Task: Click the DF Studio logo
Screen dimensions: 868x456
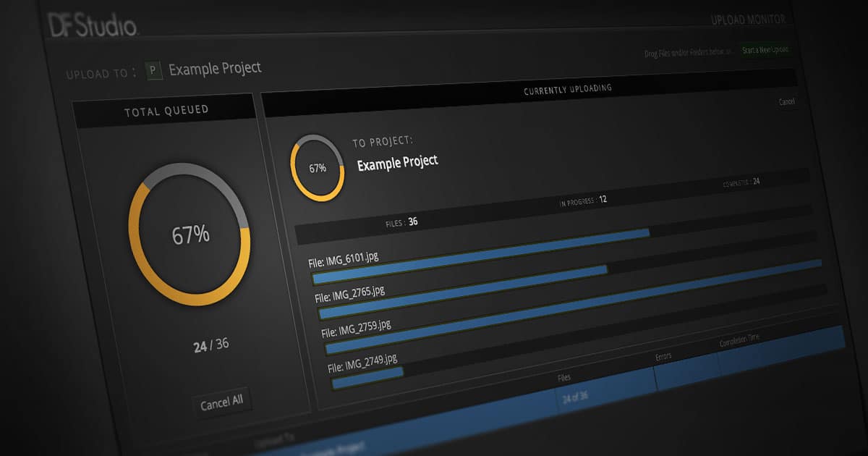Action: pyautogui.click(x=93, y=25)
